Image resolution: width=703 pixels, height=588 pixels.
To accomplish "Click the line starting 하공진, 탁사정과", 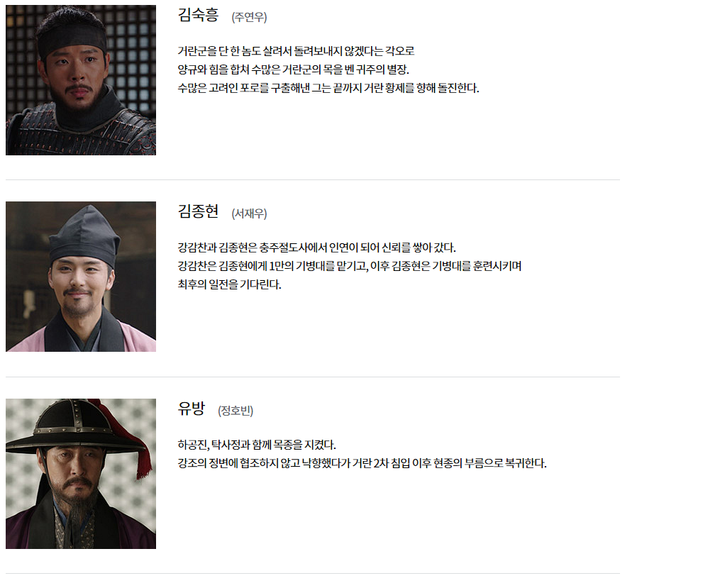I will (257, 445).
